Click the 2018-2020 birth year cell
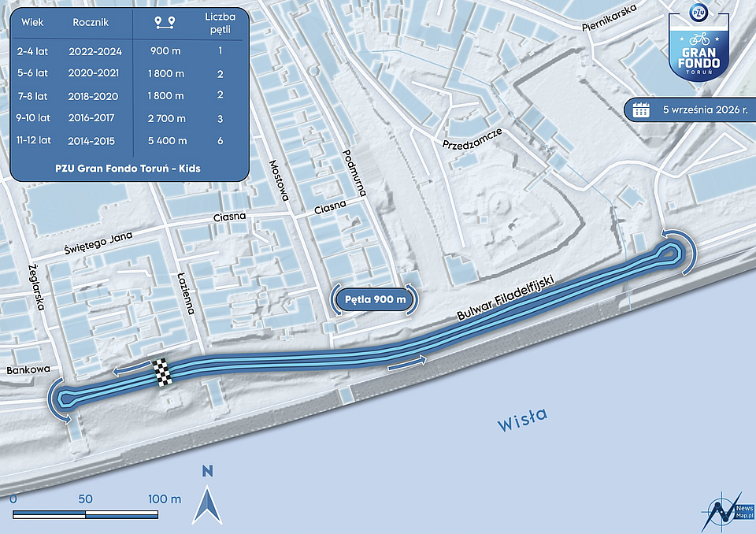Viewport: 756px width, 534px height. point(93,96)
